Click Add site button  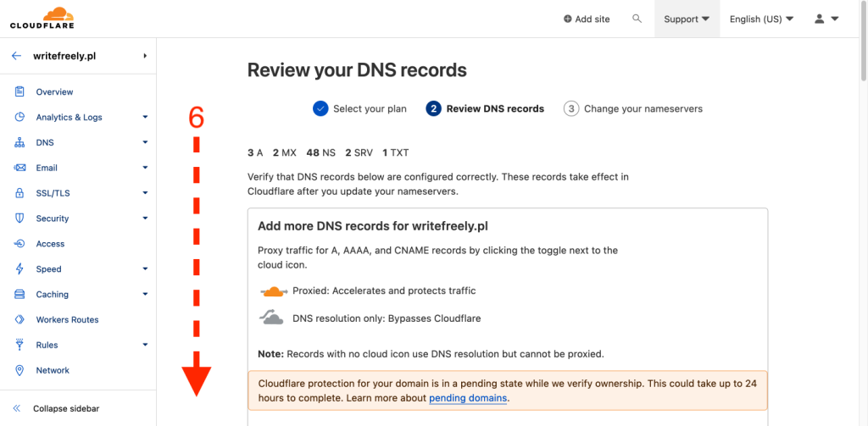pos(587,19)
